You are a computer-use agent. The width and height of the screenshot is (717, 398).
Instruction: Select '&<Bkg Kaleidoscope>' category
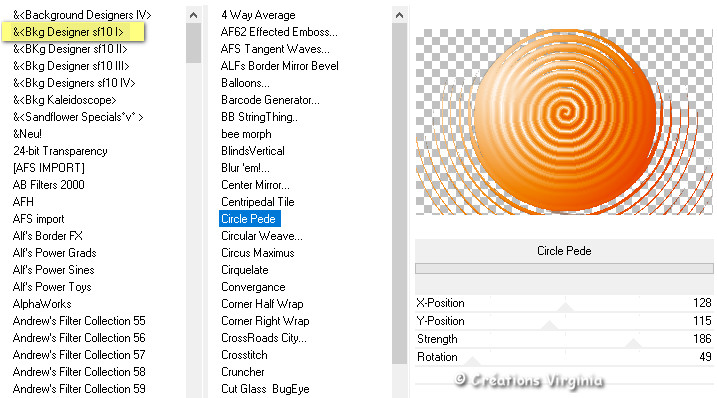[64, 100]
